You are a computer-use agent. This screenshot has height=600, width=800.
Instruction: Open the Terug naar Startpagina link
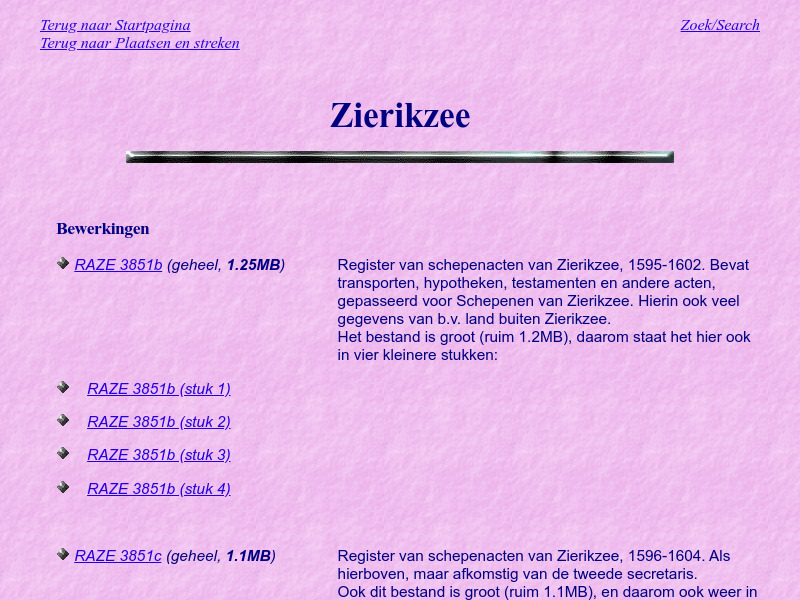tap(114, 25)
